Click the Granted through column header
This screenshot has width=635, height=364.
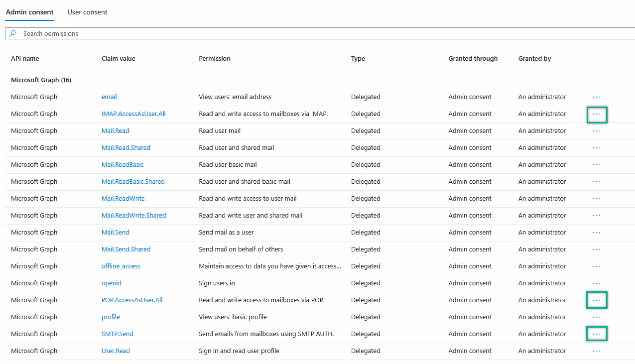point(473,58)
